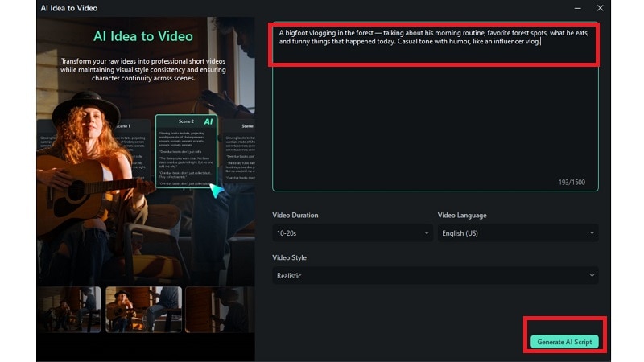Select the first preview thumbnail at bottom left

point(69,309)
